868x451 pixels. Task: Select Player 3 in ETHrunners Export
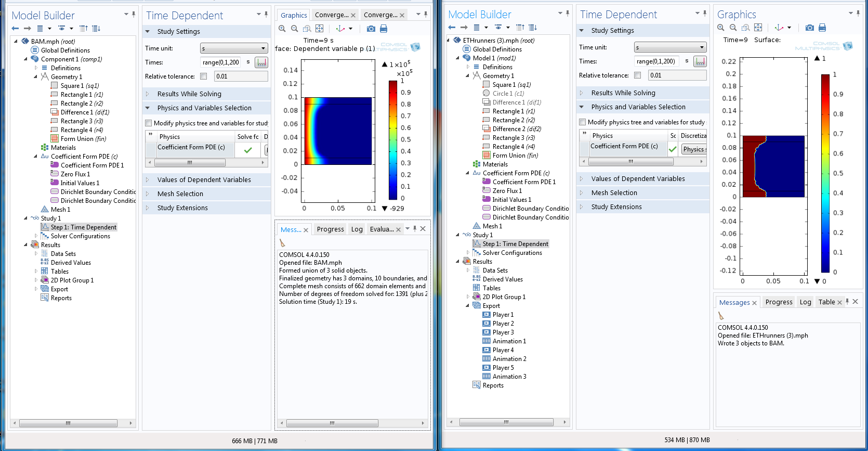click(x=503, y=332)
